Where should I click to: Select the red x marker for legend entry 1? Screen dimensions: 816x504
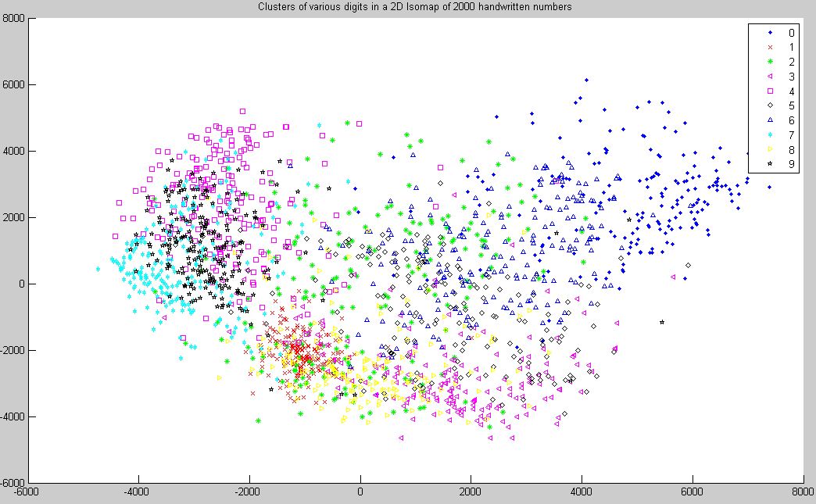tap(771, 47)
